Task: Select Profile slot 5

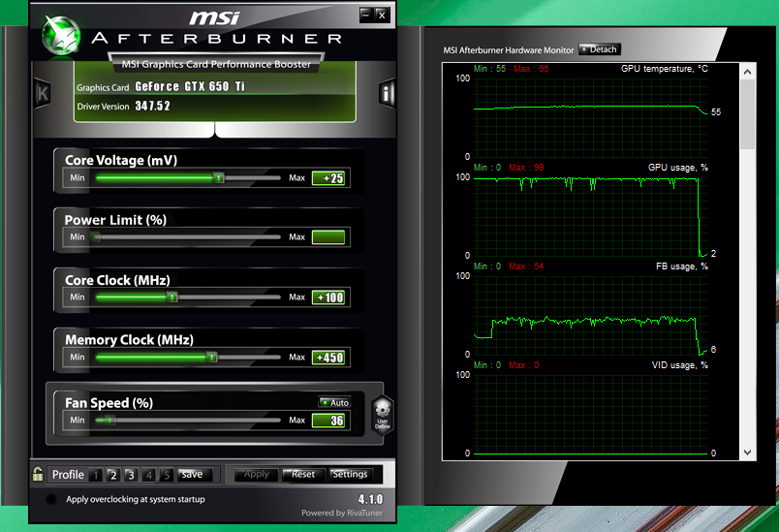Action: (167, 476)
